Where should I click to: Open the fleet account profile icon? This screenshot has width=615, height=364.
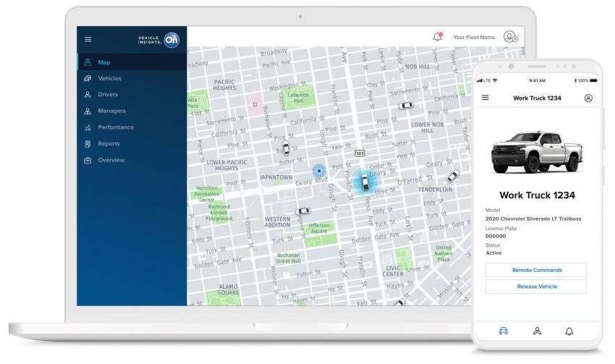point(511,37)
